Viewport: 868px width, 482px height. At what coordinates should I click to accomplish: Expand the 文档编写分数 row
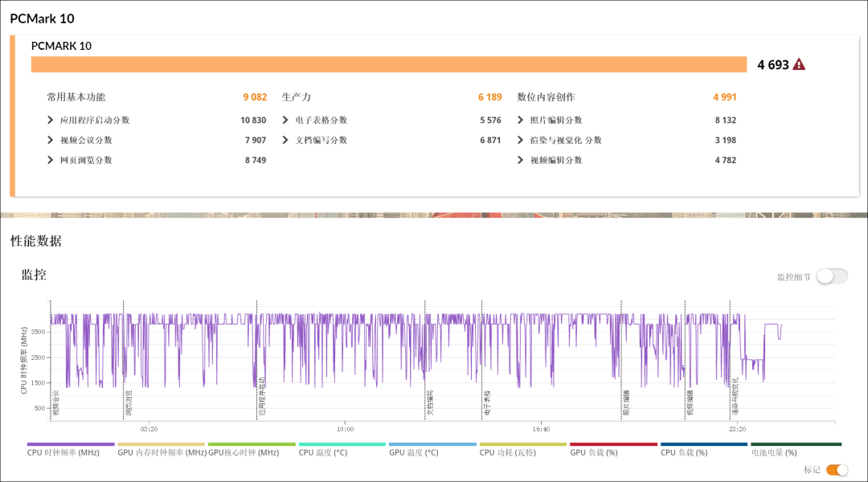click(285, 140)
